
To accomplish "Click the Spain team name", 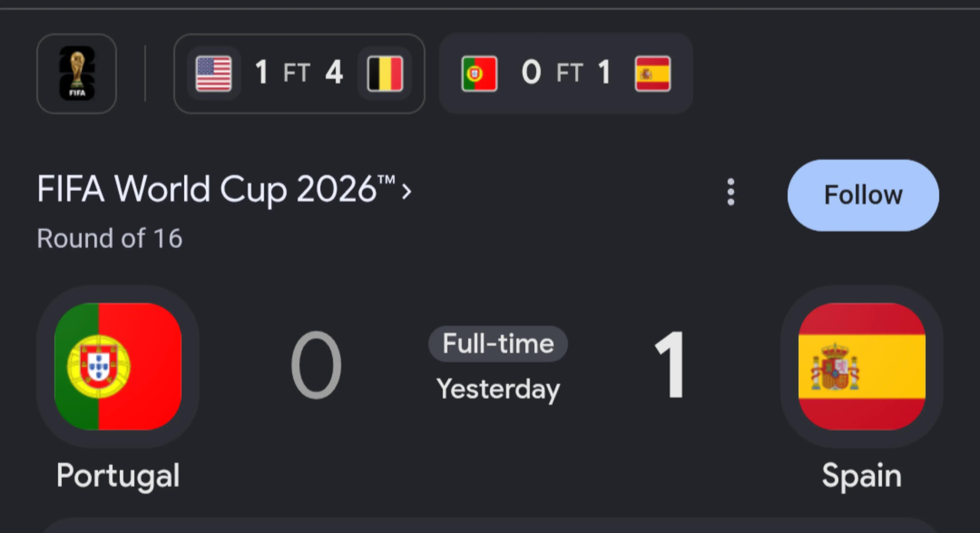I will pos(862,476).
